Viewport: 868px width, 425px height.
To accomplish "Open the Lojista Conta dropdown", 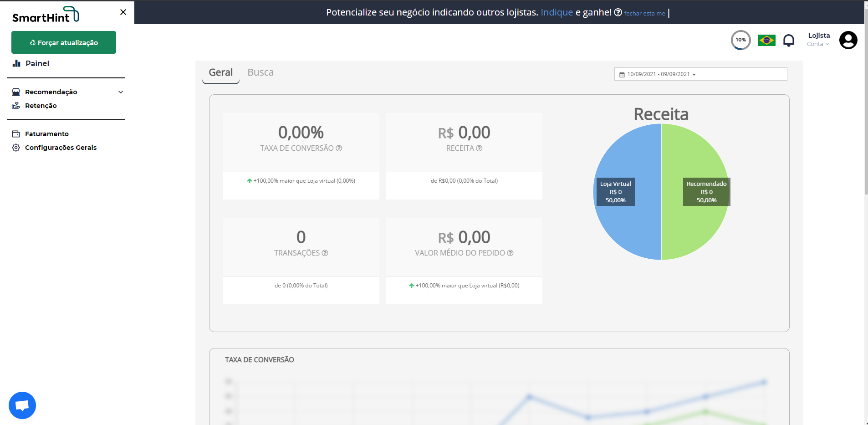I will pyautogui.click(x=818, y=40).
